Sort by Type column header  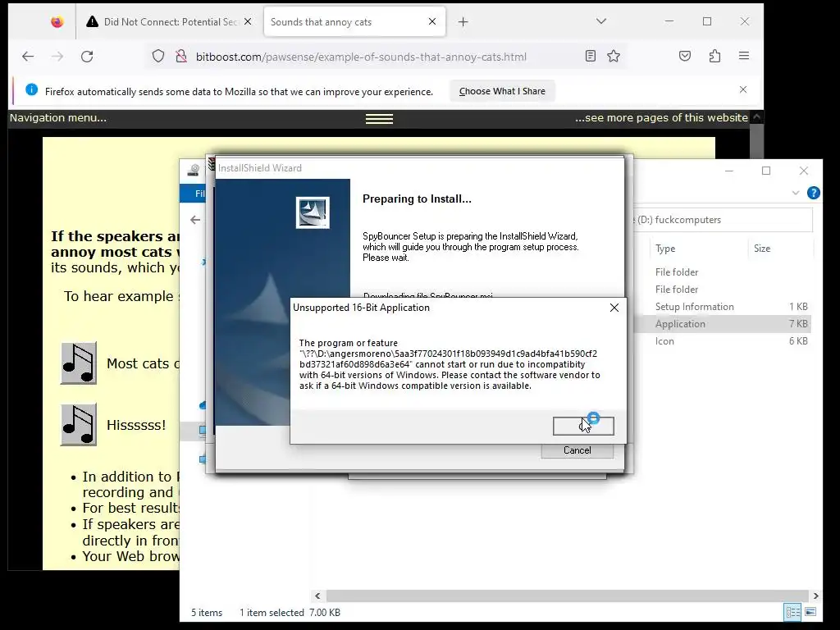(665, 249)
